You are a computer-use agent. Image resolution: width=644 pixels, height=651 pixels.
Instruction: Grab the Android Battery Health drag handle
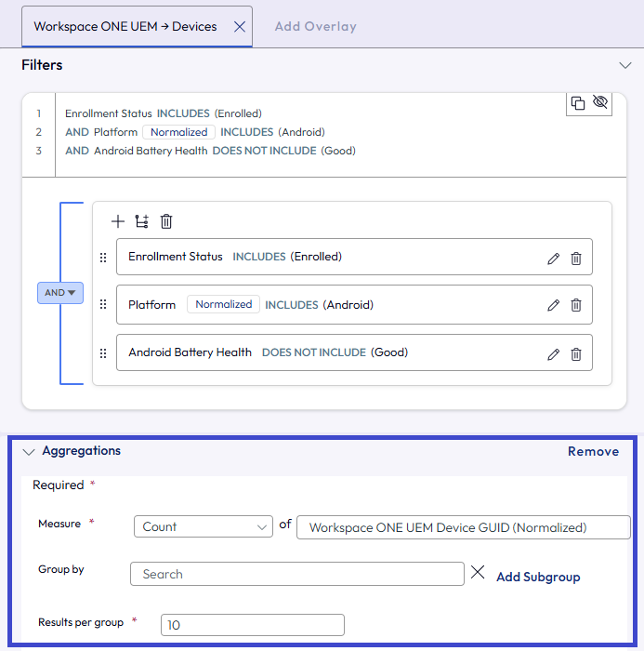(103, 353)
